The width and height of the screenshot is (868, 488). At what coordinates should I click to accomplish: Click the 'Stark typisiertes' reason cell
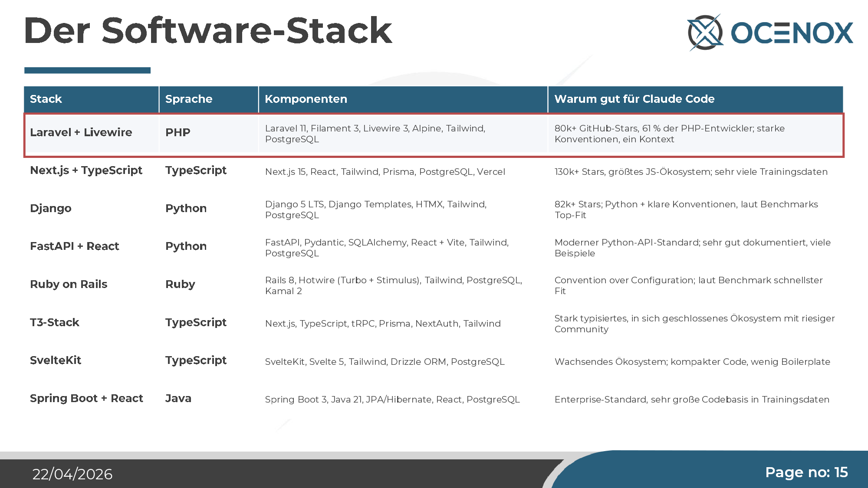696,324
